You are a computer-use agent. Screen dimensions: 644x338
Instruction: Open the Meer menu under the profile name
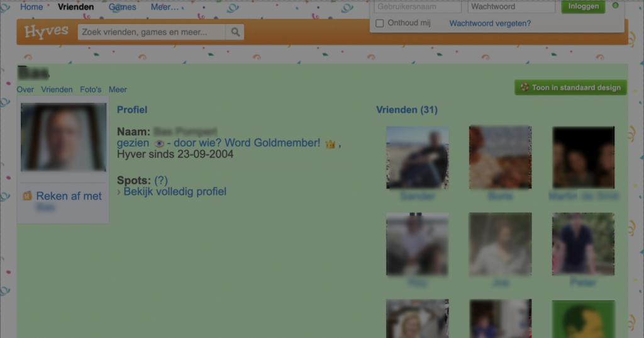click(118, 89)
